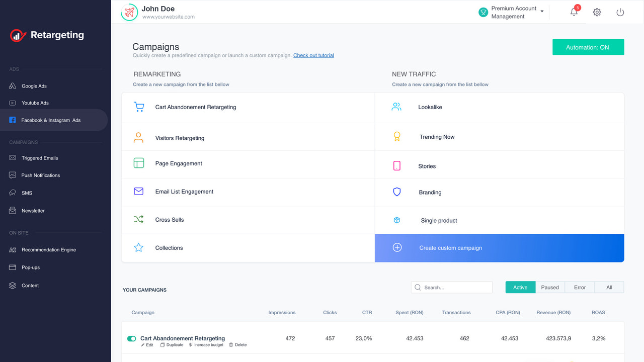Click the campaigns search field

click(451, 287)
